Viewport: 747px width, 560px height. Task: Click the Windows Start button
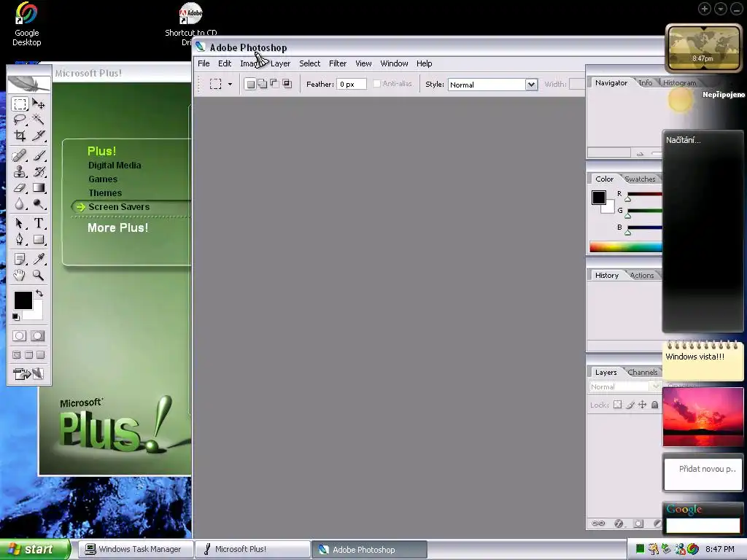(x=35, y=550)
